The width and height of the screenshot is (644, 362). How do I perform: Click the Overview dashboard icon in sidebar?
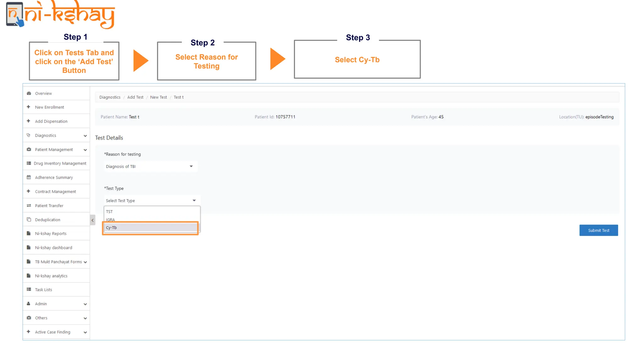tap(29, 93)
